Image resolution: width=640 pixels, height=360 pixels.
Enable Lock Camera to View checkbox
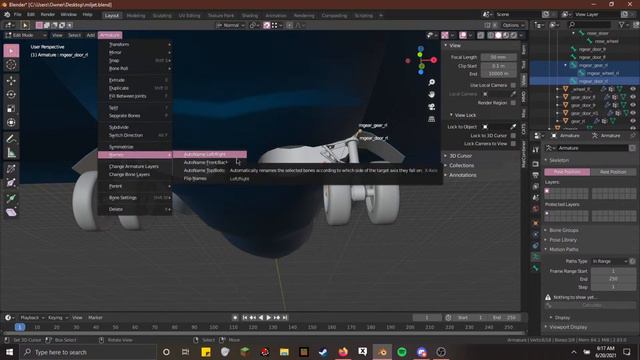(513, 144)
